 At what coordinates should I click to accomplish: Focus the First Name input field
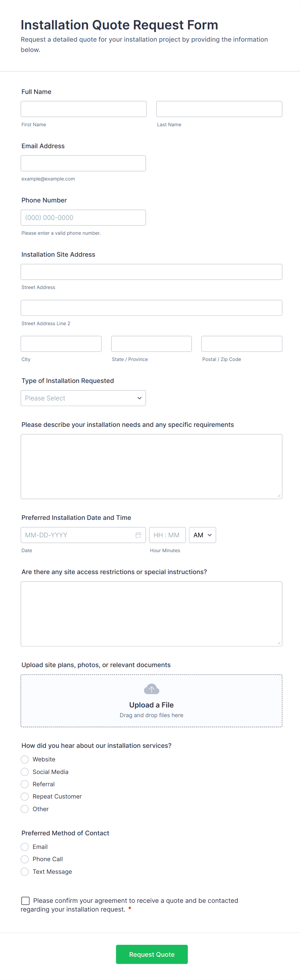(x=84, y=109)
